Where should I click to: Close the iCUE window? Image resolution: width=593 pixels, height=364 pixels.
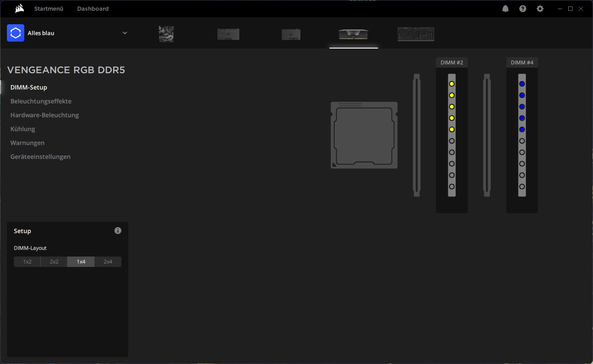(581, 9)
